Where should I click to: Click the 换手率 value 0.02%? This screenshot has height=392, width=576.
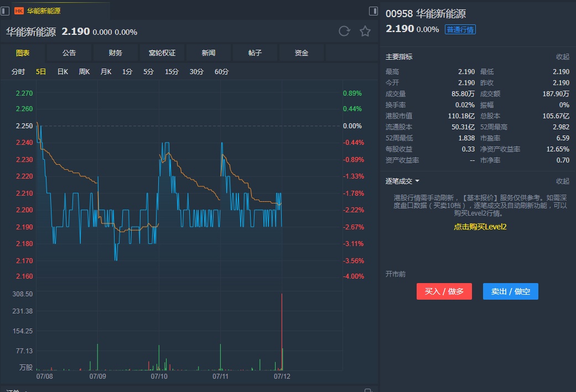point(465,105)
